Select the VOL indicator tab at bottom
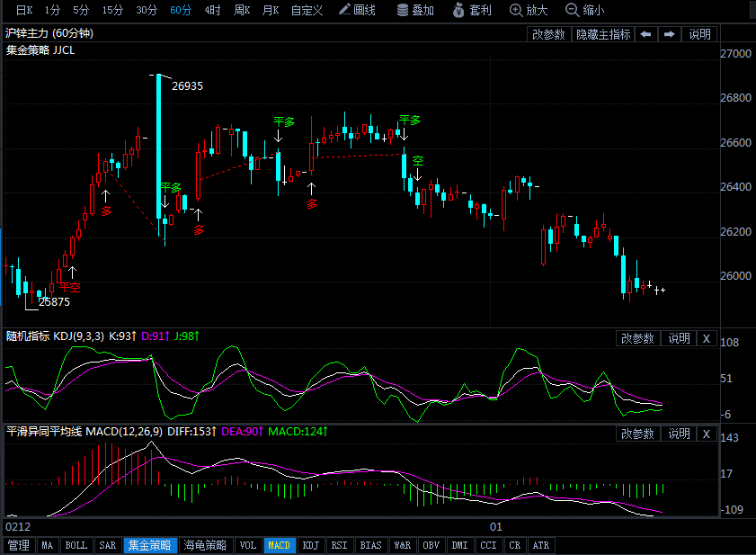The width and height of the screenshot is (756, 555). pyautogui.click(x=248, y=545)
